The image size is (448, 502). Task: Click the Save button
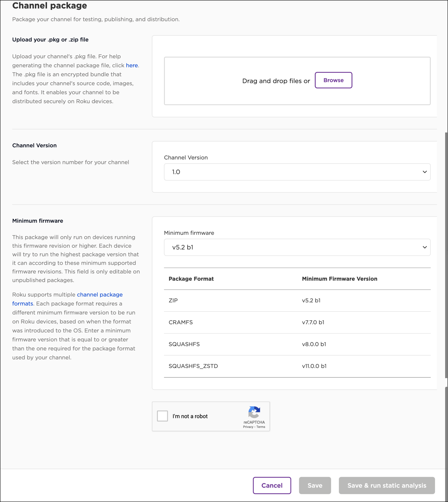tap(315, 486)
